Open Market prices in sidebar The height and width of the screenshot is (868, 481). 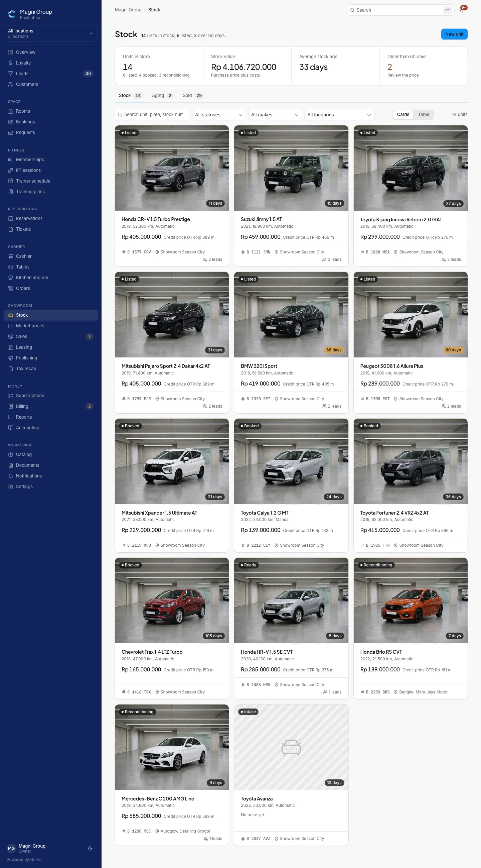click(50, 326)
